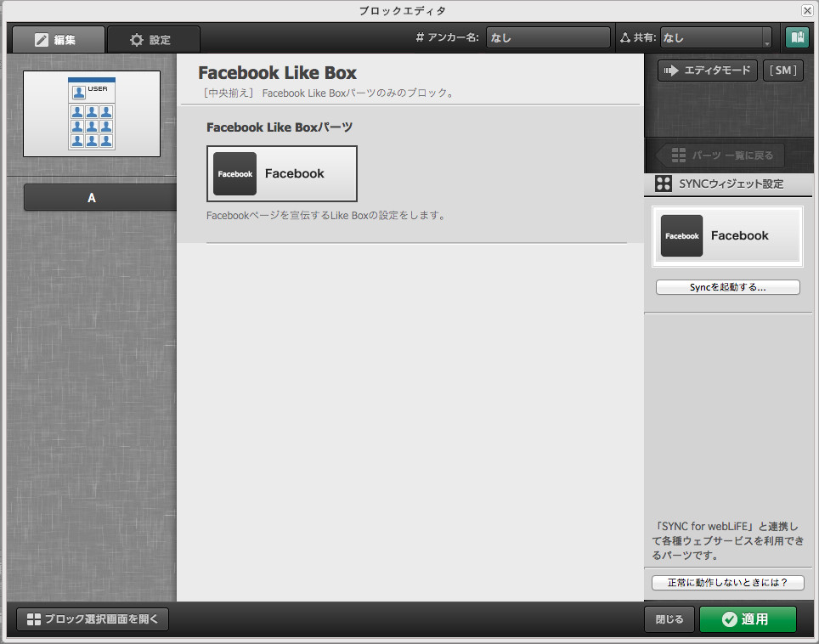
Task: Click the SYNC for webLiFE description text
Action: (727, 540)
